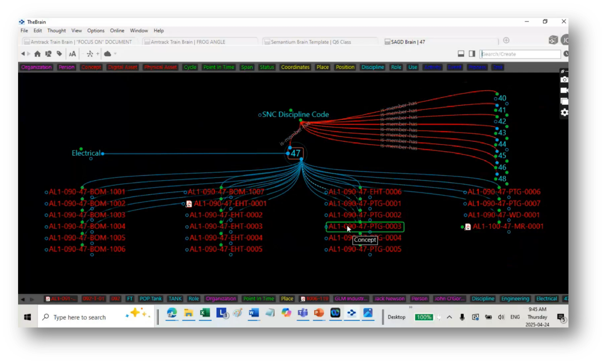Screen dimensions: 605x364
Task: Click the Status pin
Action: click(x=267, y=67)
